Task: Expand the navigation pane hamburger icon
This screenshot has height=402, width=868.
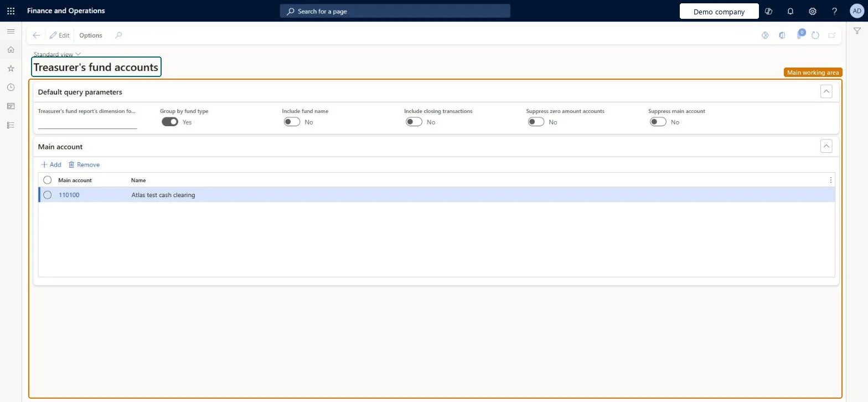Action: coord(11,32)
